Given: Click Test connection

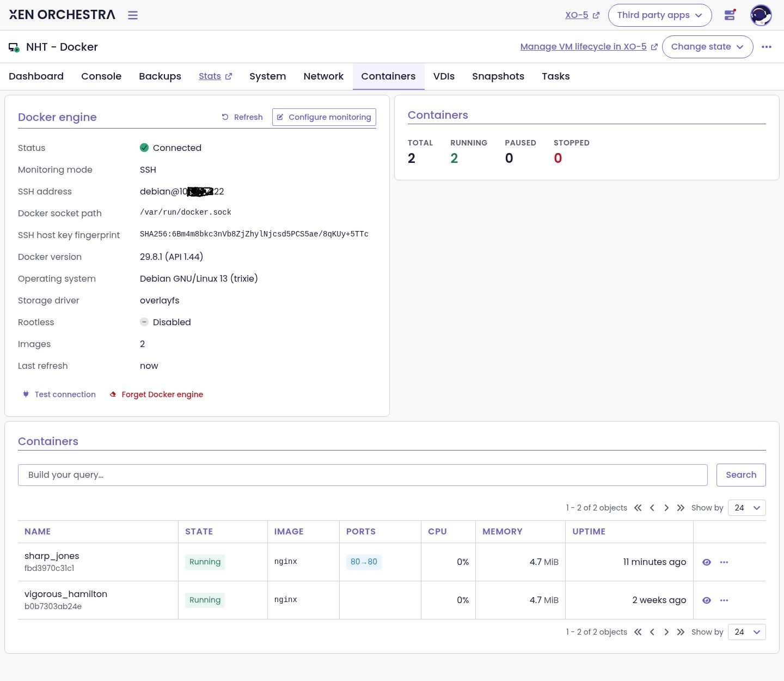Looking at the screenshot, I should [x=59, y=394].
